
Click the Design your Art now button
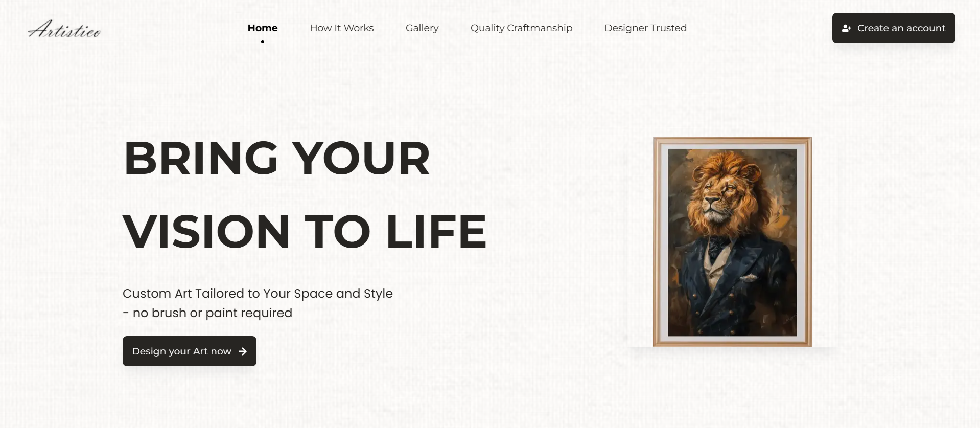[x=190, y=351]
